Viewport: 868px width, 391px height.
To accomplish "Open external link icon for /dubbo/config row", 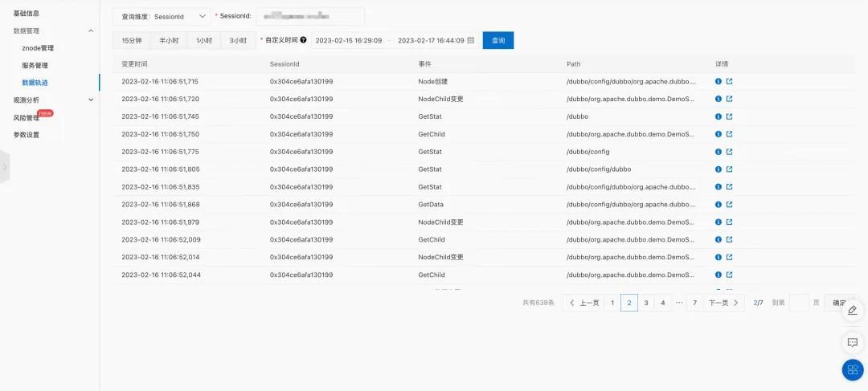I will [x=730, y=152].
